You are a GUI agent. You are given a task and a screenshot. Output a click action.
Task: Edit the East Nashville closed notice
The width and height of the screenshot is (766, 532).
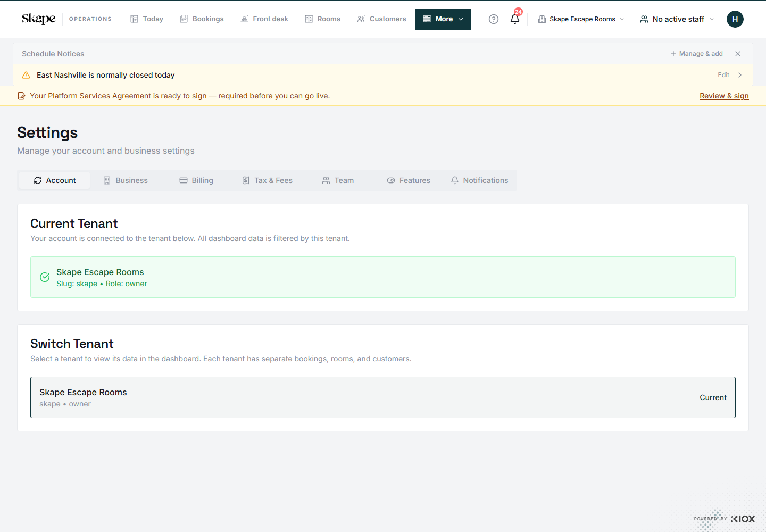[x=723, y=75]
